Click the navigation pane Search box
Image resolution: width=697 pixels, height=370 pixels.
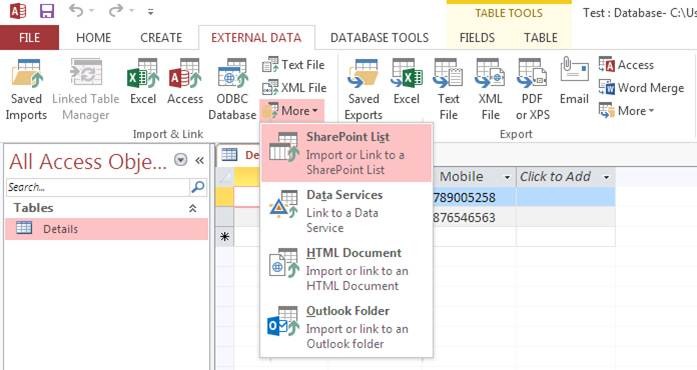click(x=98, y=187)
